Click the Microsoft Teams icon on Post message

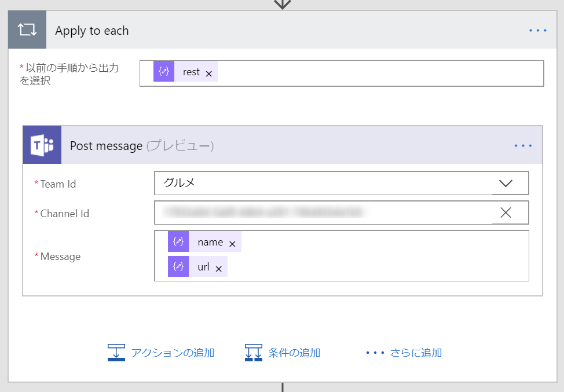42,145
